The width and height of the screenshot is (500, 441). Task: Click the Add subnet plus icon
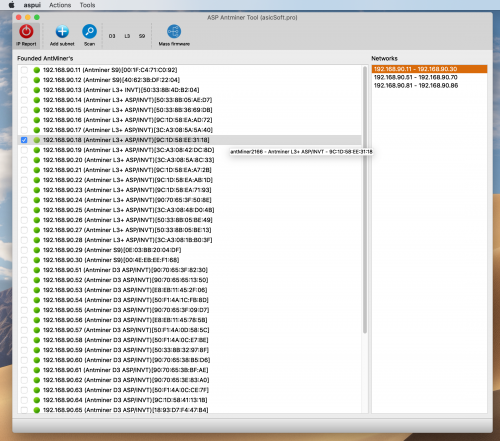[62, 32]
